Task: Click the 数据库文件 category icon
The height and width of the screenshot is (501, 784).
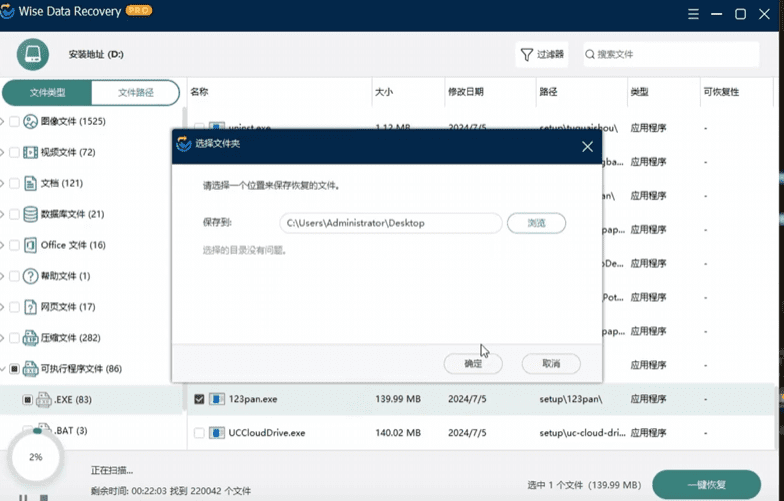Action: (x=30, y=214)
